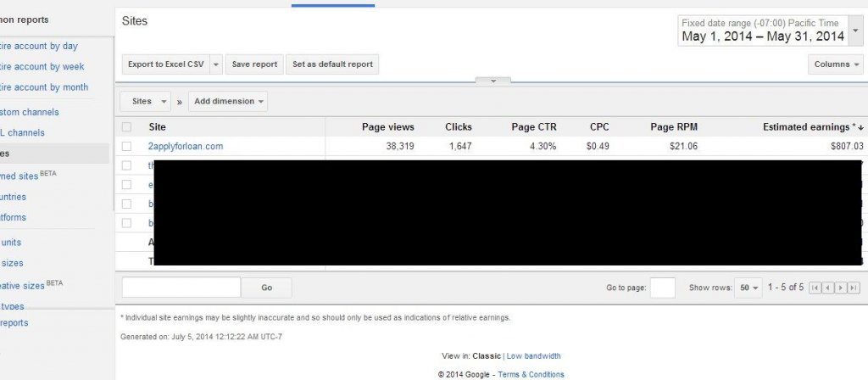Select the 4.30% Page CTR cell
The width and height of the screenshot is (868, 380).
click(543, 146)
